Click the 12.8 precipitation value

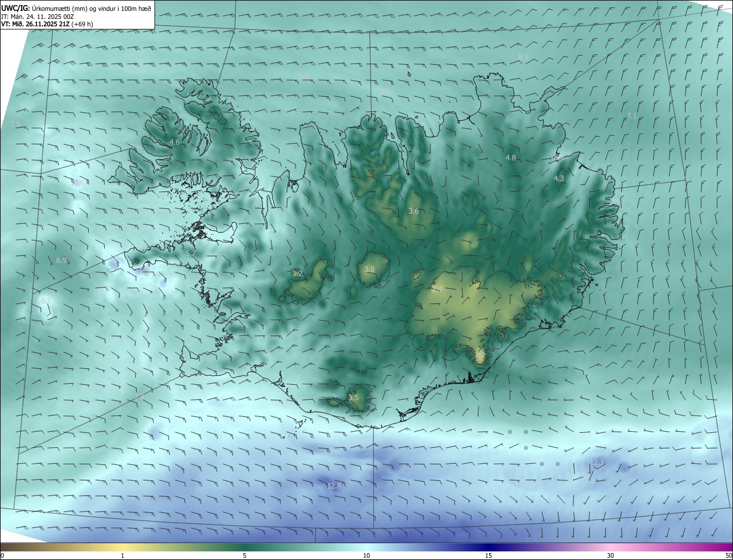[334, 486]
